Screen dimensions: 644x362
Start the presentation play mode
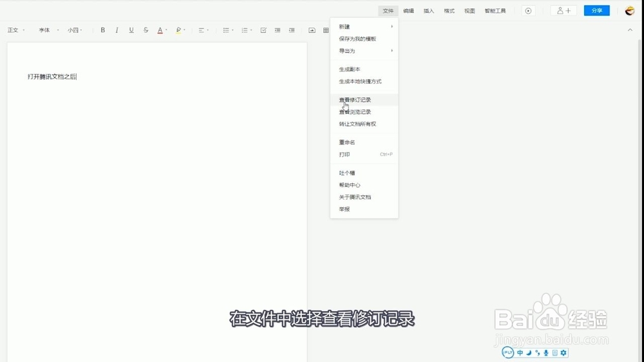click(x=528, y=11)
